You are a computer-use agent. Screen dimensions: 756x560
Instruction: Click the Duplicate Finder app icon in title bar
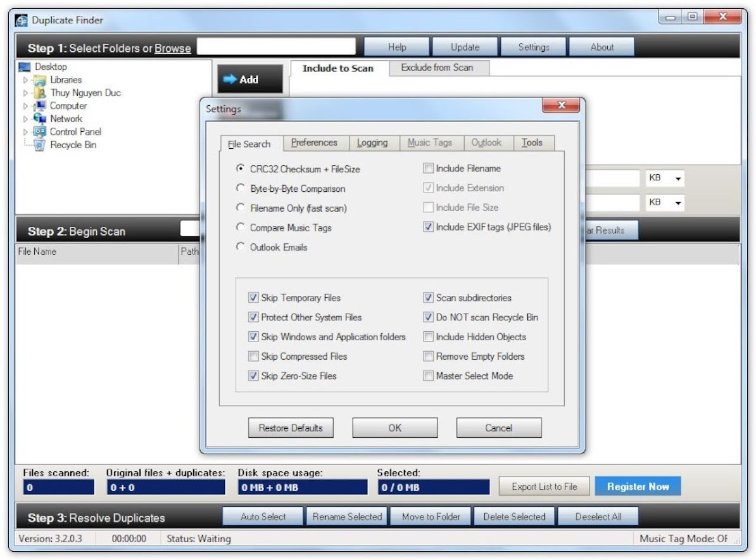point(22,20)
